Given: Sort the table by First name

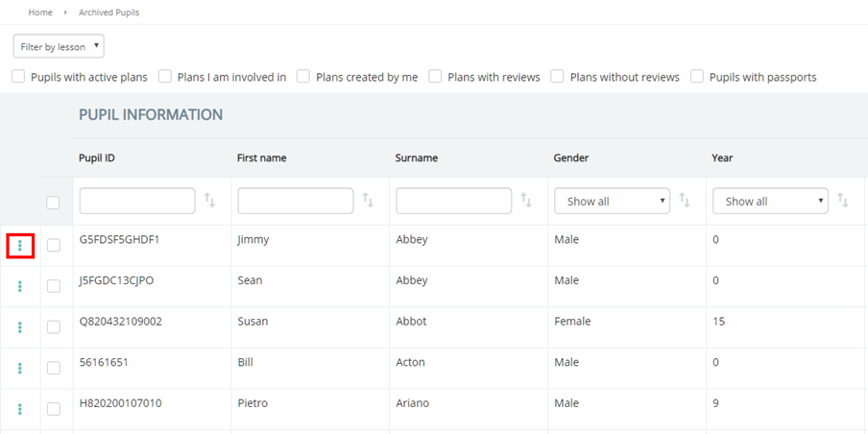Looking at the screenshot, I should (x=368, y=201).
